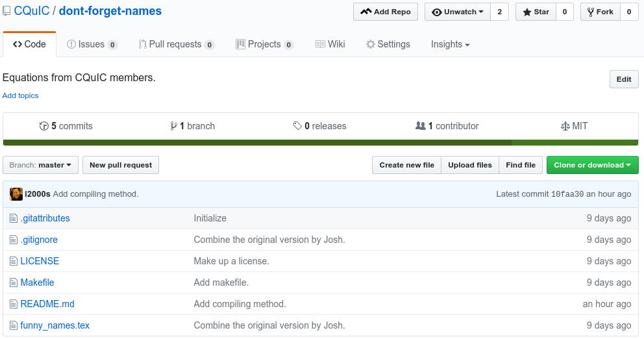This screenshot has height=339, width=644.
Task: Click the Create new file button
Action: point(406,165)
